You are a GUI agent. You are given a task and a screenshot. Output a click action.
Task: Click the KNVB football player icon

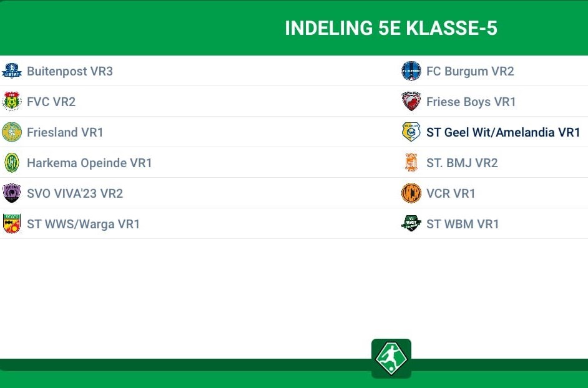[391, 358]
